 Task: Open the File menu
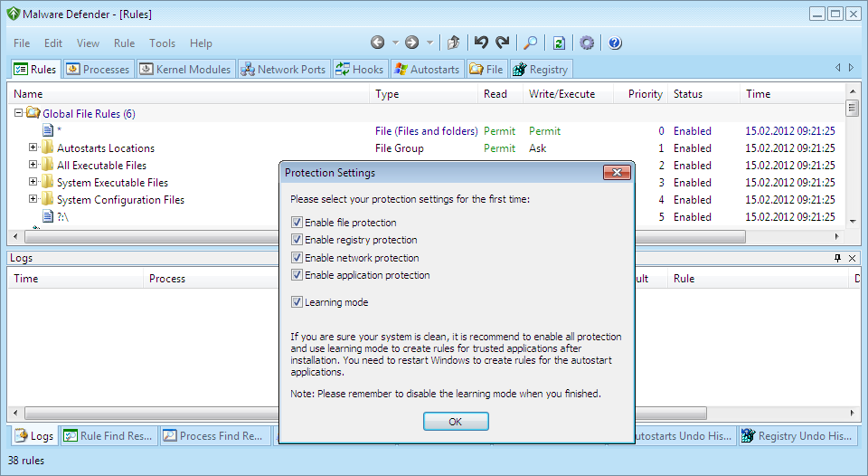point(22,43)
